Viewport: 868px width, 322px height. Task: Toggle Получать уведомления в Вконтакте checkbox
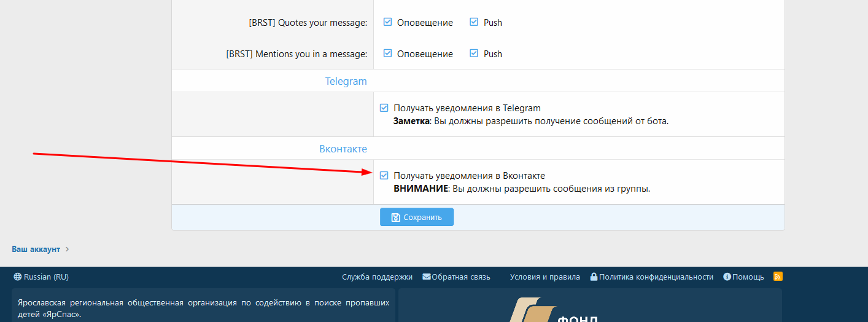point(384,175)
